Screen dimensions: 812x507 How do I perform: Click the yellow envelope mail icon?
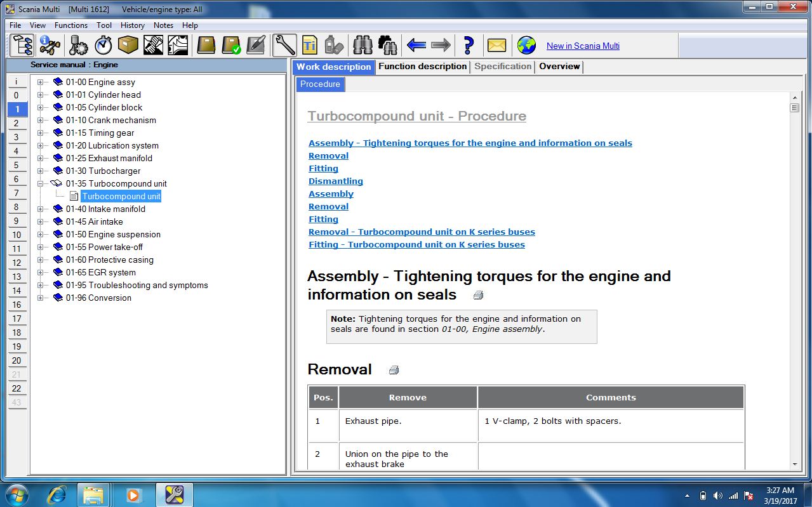[496, 45]
